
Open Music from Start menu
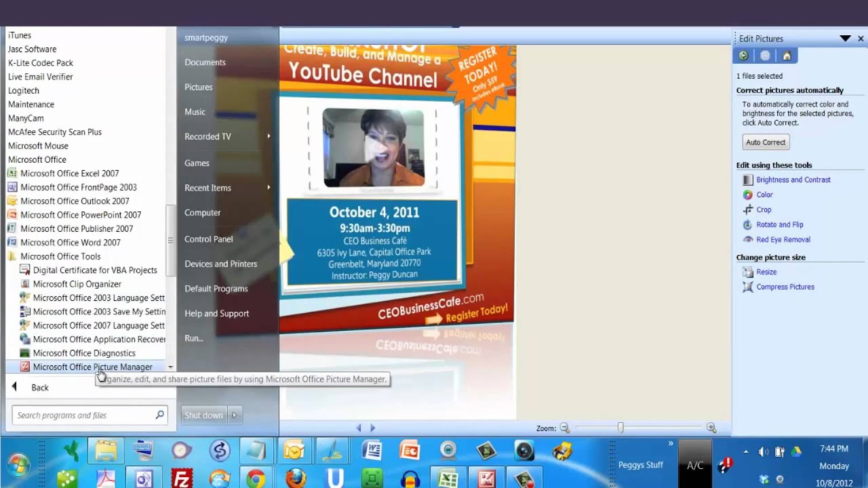[195, 112]
